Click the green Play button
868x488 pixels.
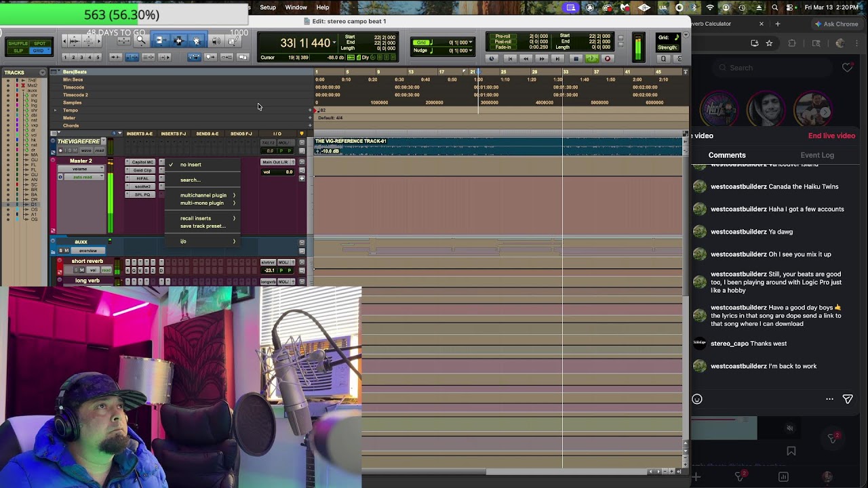click(x=591, y=58)
